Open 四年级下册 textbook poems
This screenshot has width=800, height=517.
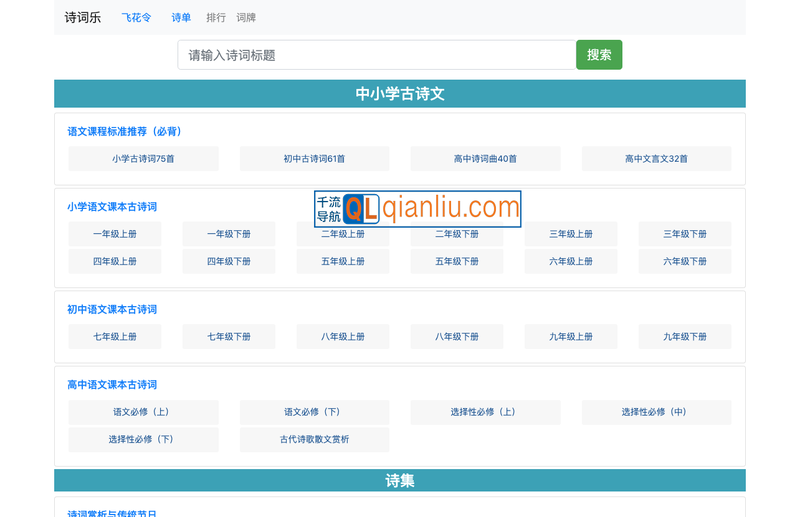(229, 261)
